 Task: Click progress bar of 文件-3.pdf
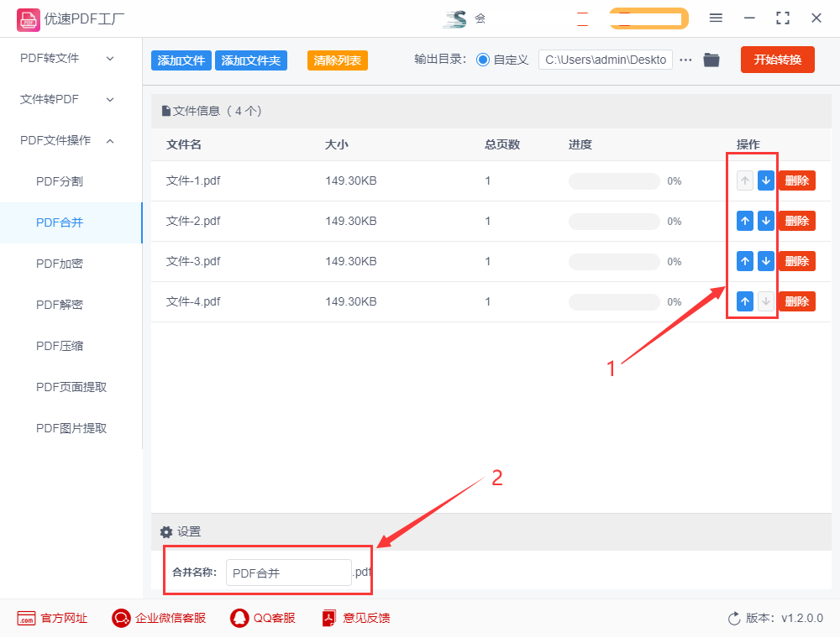coord(614,261)
